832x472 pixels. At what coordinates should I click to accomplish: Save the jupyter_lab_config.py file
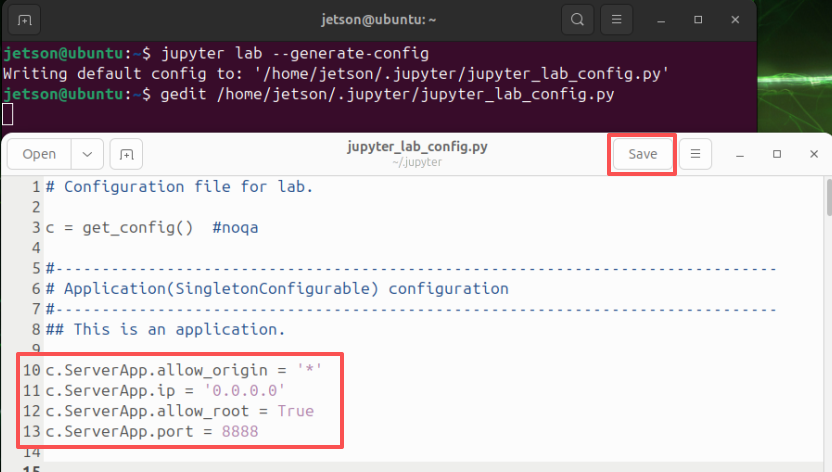pyautogui.click(x=643, y=154)
